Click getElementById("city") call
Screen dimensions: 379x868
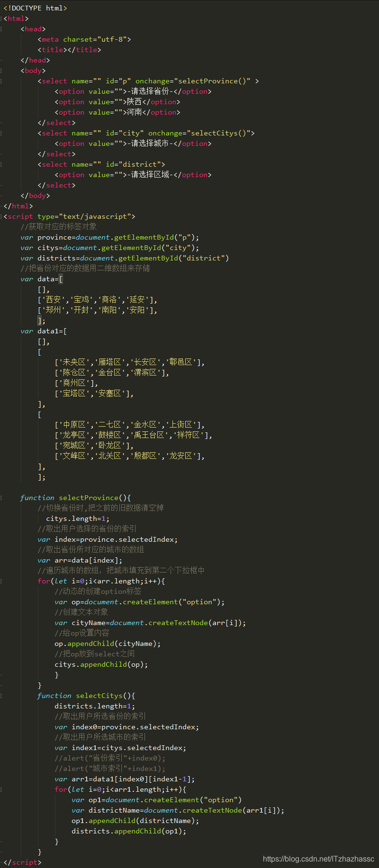pos(148,248)
